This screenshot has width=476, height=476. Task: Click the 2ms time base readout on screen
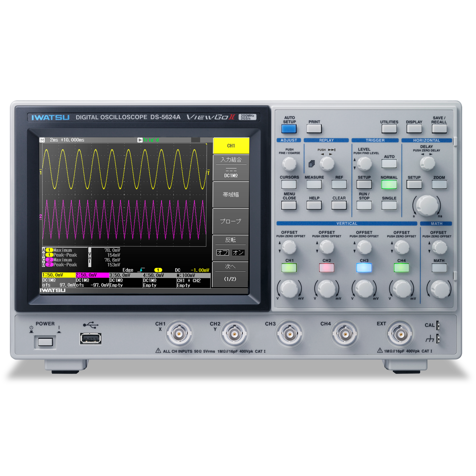[x=54, y=140]
